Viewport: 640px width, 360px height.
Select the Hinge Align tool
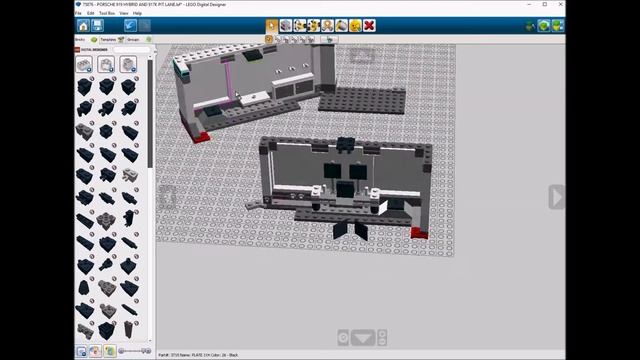313,26
